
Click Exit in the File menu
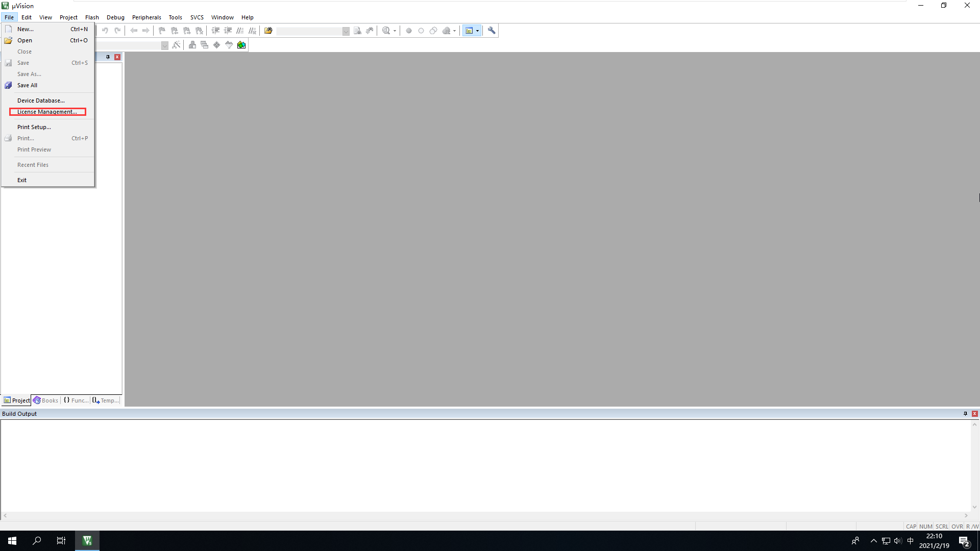48,180
